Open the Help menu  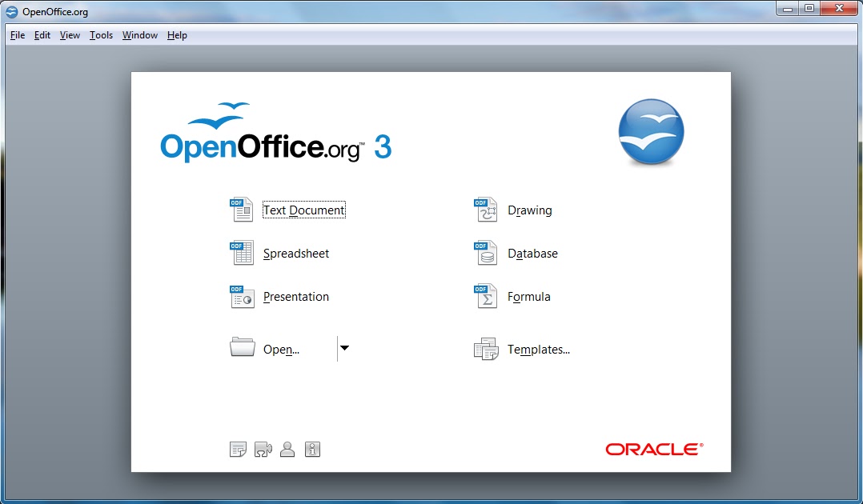tap(177, 35)
